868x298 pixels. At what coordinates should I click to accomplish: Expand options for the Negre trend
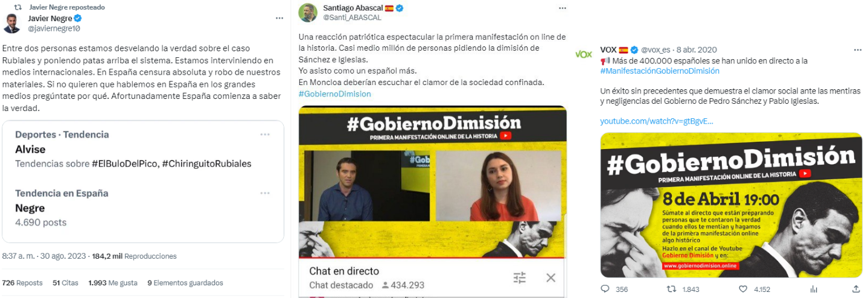[x=265, y=194]
